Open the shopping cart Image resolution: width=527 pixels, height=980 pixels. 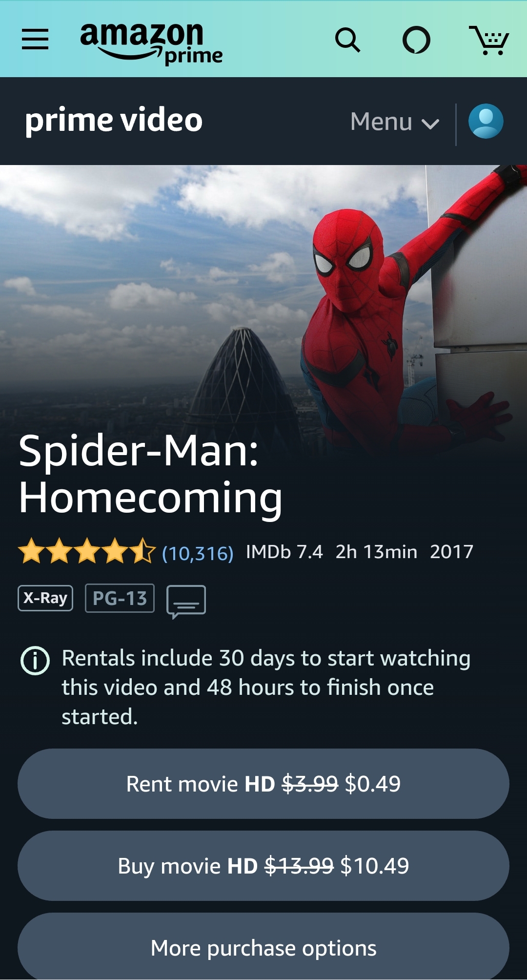(489, 40)
